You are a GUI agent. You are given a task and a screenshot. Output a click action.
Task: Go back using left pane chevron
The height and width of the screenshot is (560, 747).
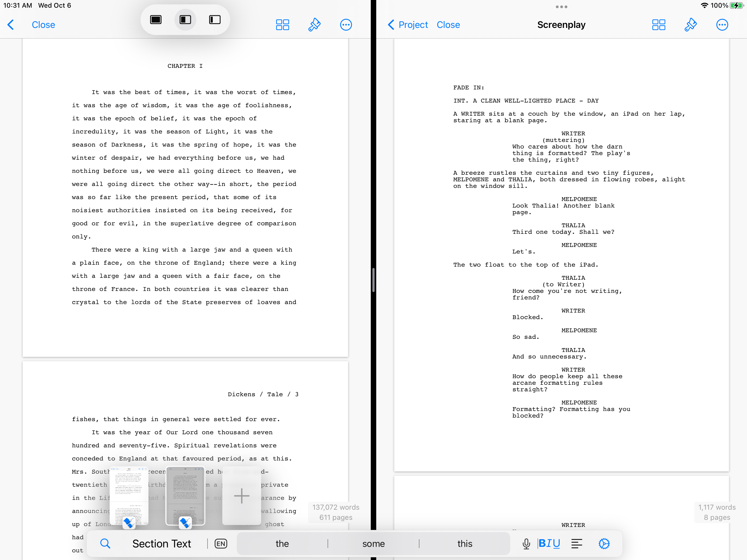click(x=11, y=25)
